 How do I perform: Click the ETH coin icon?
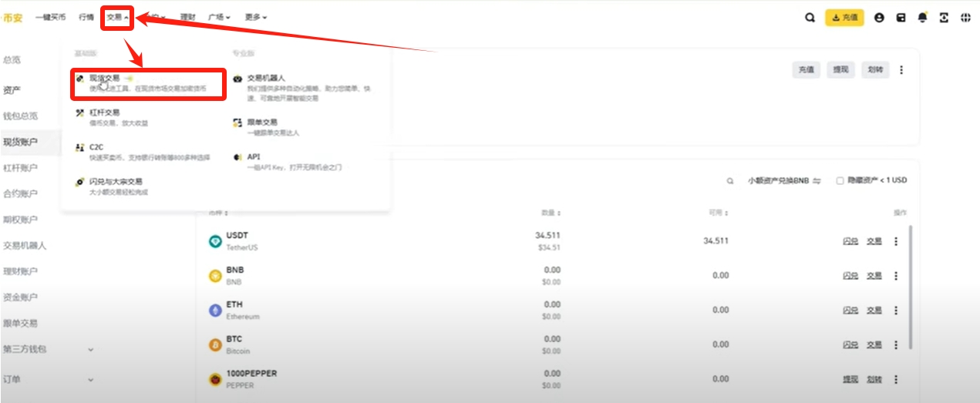pyautogui.click(x=215, y=311)
